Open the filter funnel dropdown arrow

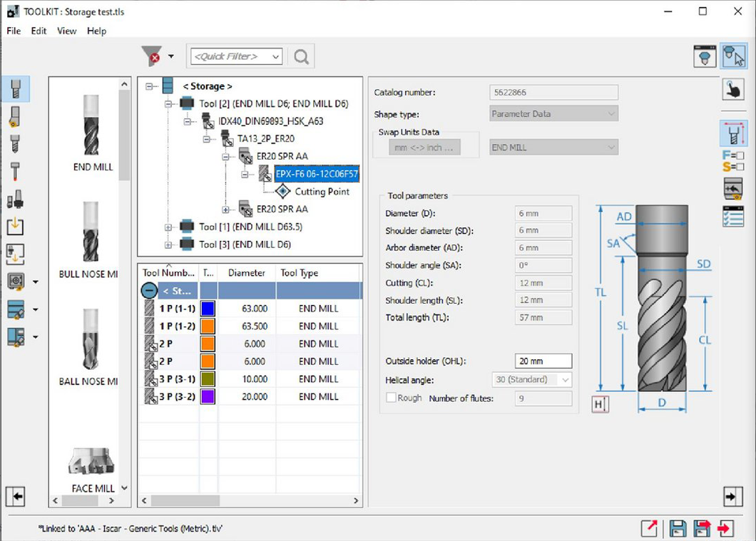pos(171,56)
